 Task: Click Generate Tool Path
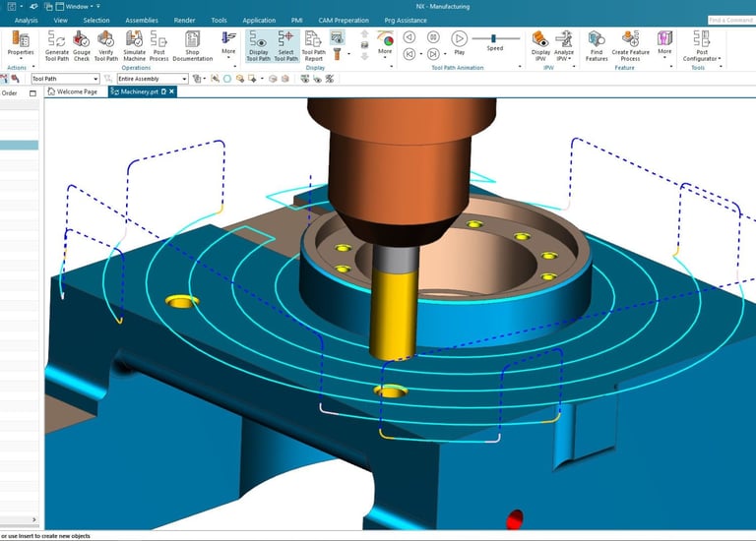pyautogui.click(x=57, y=46)
